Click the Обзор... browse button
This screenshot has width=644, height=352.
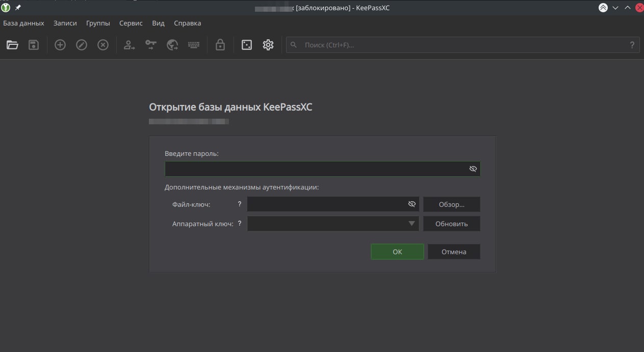452,204
